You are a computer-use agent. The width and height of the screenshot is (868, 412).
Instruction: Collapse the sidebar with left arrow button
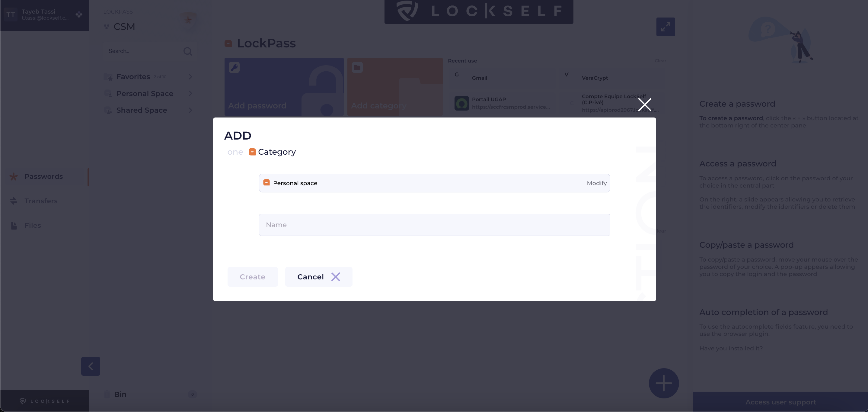point(91,366)
